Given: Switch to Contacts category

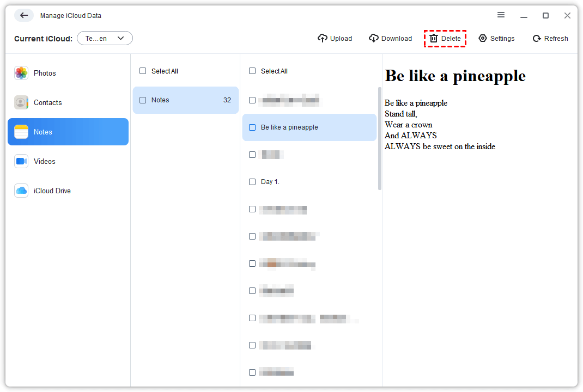Looking at the screenshot, I should tap(68, 102).
